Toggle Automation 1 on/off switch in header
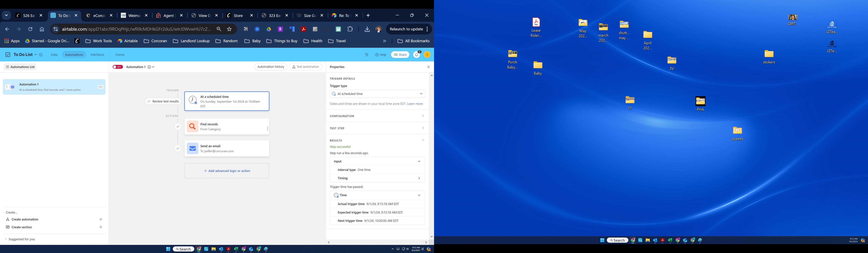The width and height of the screenshot is (868, 253). pos(118,67)
